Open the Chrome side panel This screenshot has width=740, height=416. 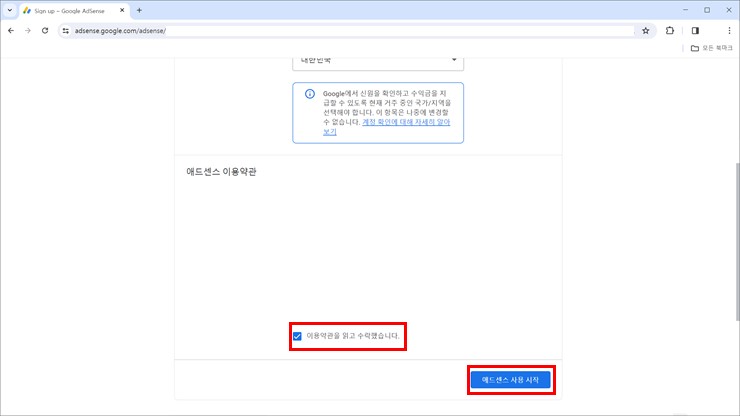click(x=695, y=31)
